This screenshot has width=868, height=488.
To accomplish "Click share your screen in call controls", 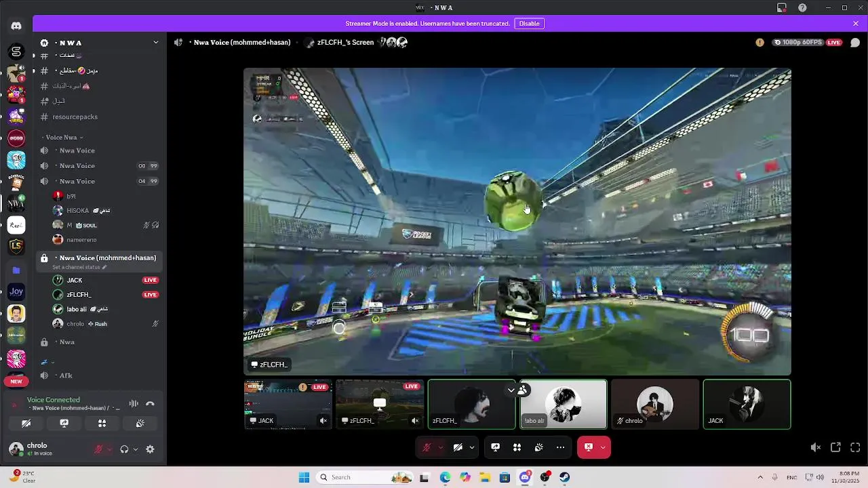I will pyautogui.click(x=496, y=447).
